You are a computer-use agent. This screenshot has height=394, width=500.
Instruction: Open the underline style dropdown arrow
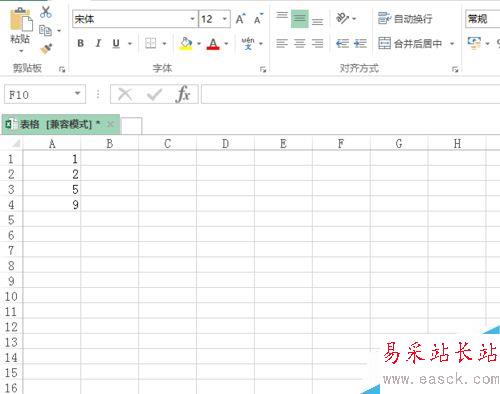[130, 44]
